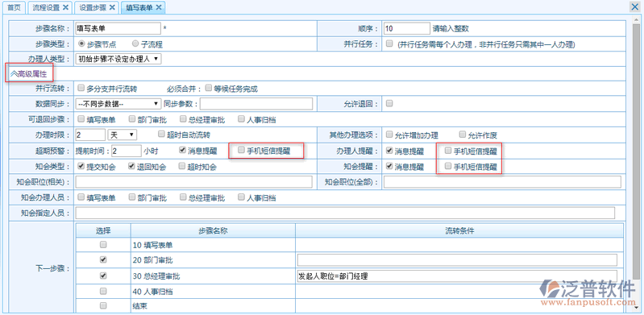Viewport: 644px width, 315px height.
Task: Check 部门审批 in the 知会办理人员 row
Action: (x=132, y=197)
